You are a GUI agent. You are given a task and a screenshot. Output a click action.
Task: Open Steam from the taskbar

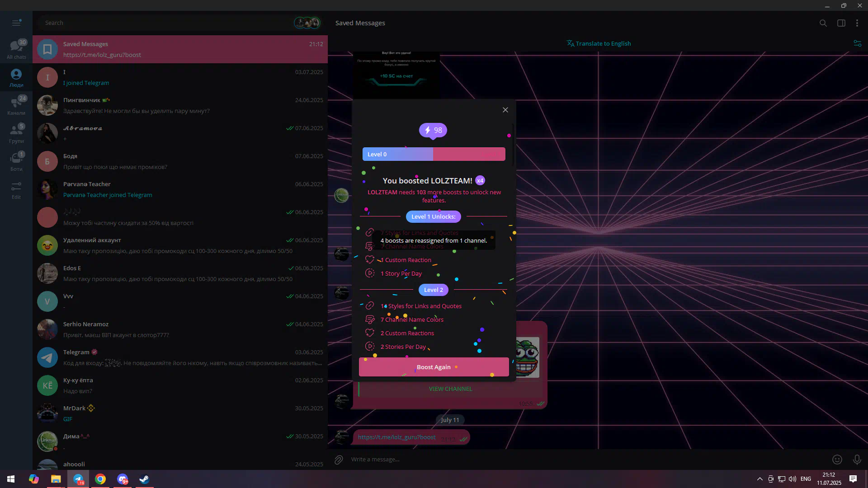coord(145,479)
